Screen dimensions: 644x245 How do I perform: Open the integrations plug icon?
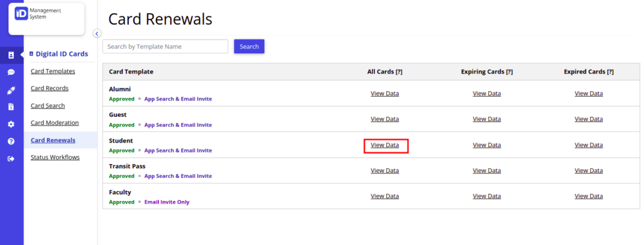tap(11, 90)
